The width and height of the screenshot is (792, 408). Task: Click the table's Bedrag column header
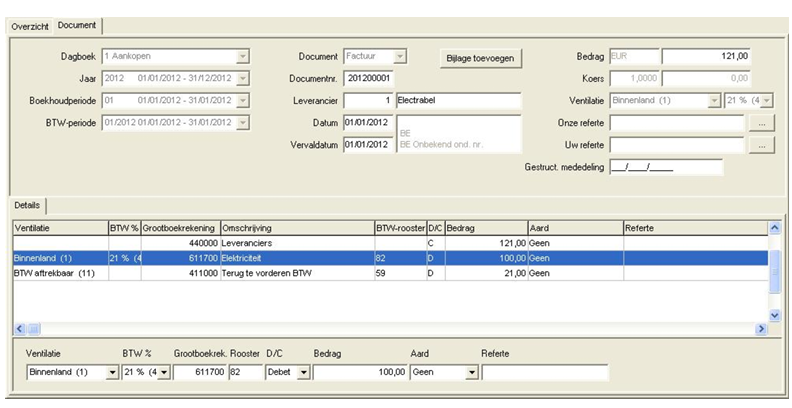pos(486,228)
